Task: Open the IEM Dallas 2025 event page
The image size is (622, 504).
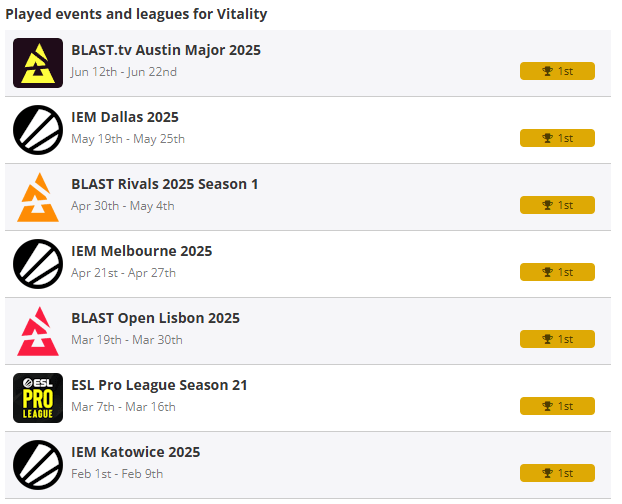Action: click(x=125, y=117)
